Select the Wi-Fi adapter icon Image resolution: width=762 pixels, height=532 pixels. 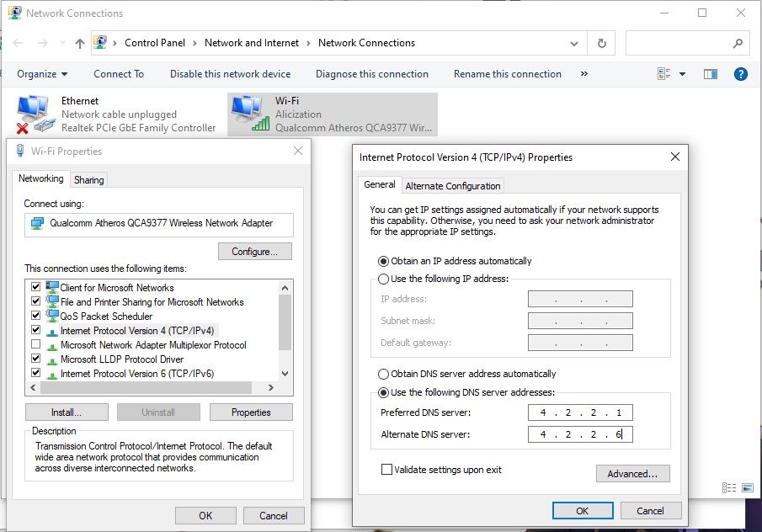point(250,113)
